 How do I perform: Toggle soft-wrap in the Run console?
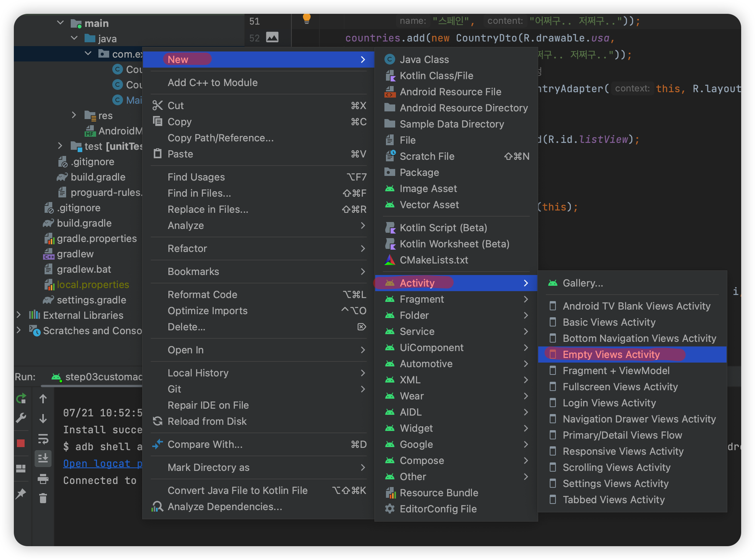click(43, 439)
